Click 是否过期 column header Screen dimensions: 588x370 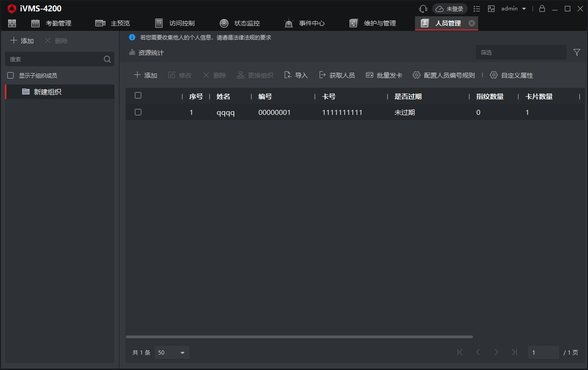coord(408,97)
